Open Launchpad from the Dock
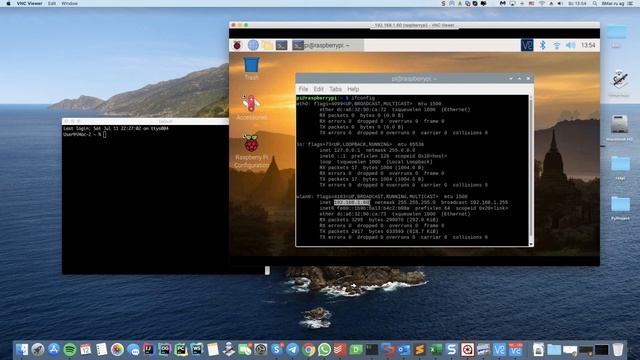The image size is (640, 360). 38,349
